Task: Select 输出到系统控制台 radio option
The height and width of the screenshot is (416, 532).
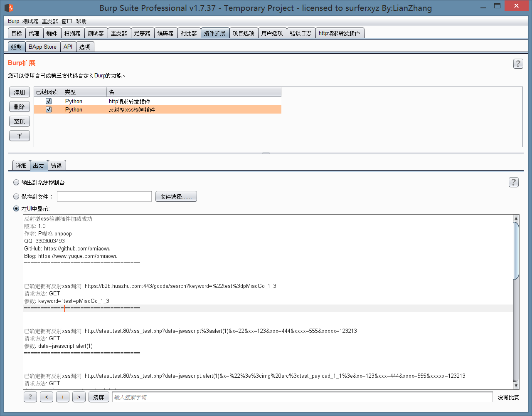Action: coord(16,182)
